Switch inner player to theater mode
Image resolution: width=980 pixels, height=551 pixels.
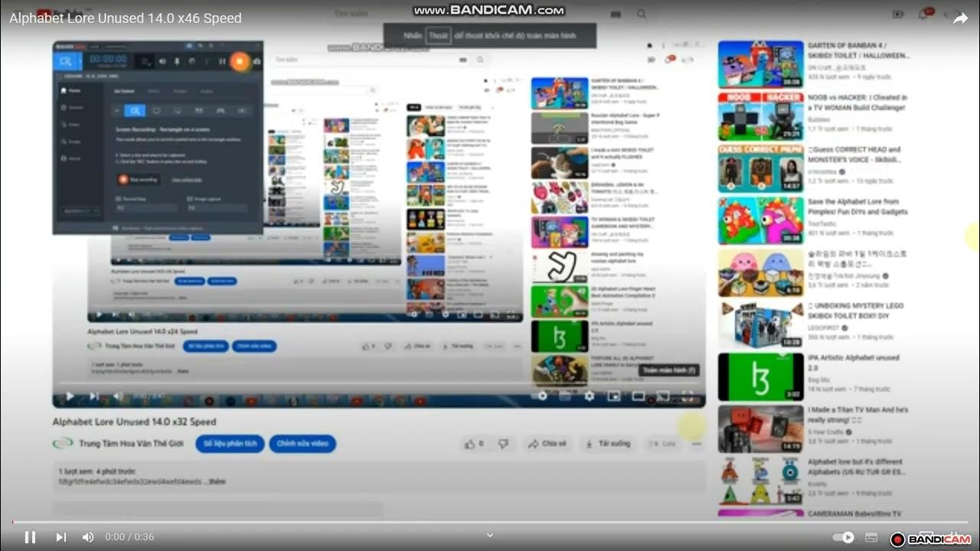tap(638, 396)
